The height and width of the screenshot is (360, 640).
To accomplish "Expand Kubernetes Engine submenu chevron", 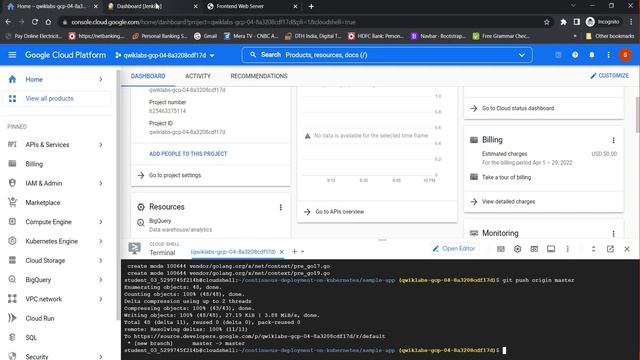I will coord(101,241).
